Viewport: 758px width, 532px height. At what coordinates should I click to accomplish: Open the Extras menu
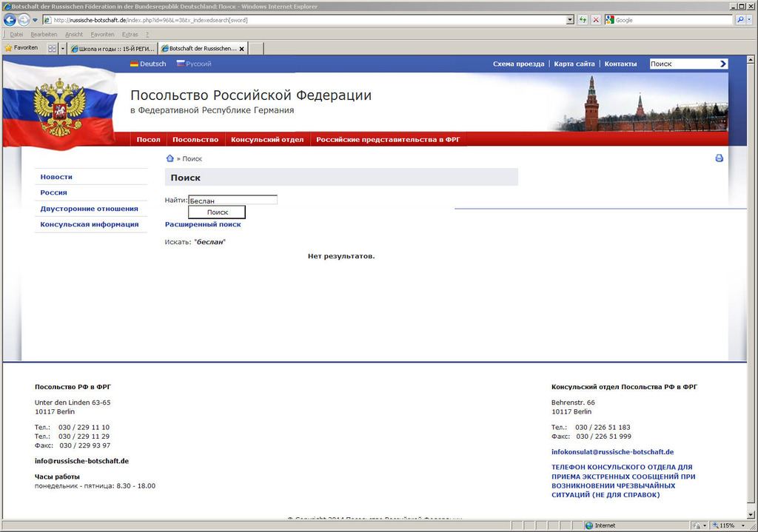point(130,35)
